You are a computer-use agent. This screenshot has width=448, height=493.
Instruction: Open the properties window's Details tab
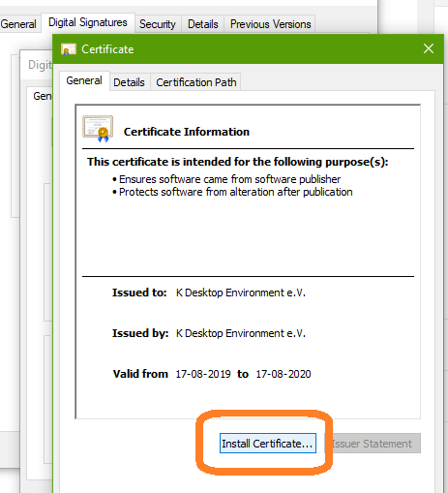pos(203,24)
